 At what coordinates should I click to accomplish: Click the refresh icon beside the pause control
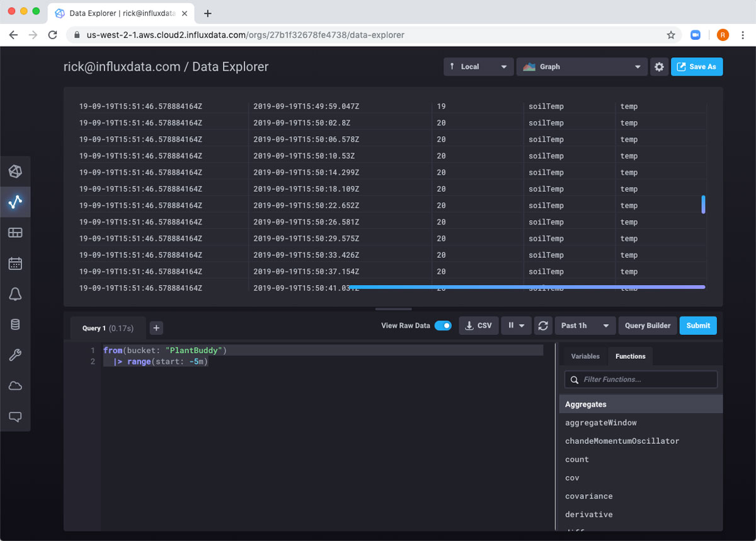pos(543,325)
